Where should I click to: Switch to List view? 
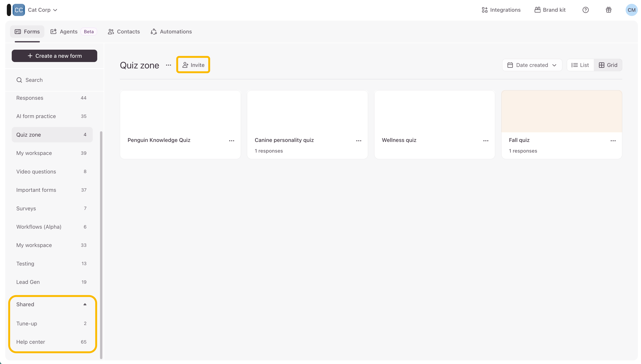point(580,65)
